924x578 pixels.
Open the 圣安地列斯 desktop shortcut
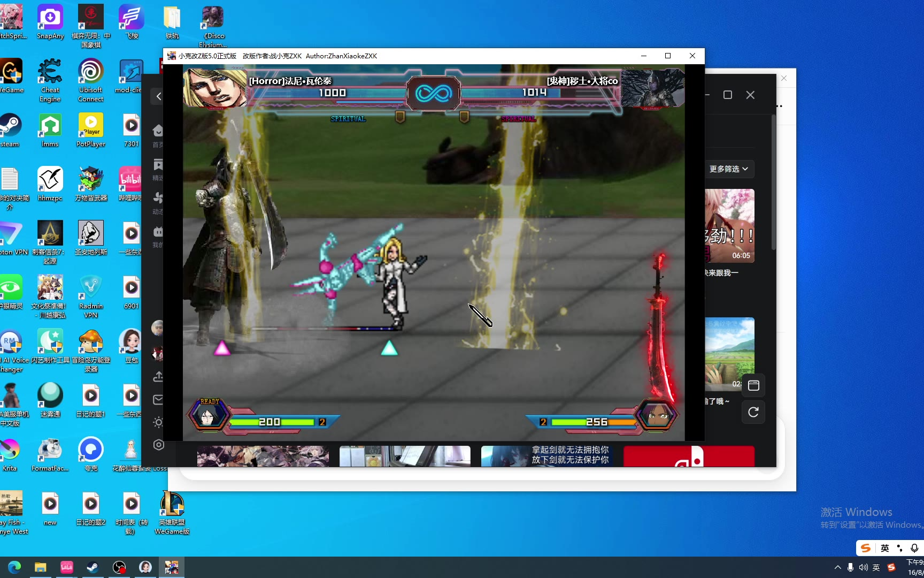91,238
